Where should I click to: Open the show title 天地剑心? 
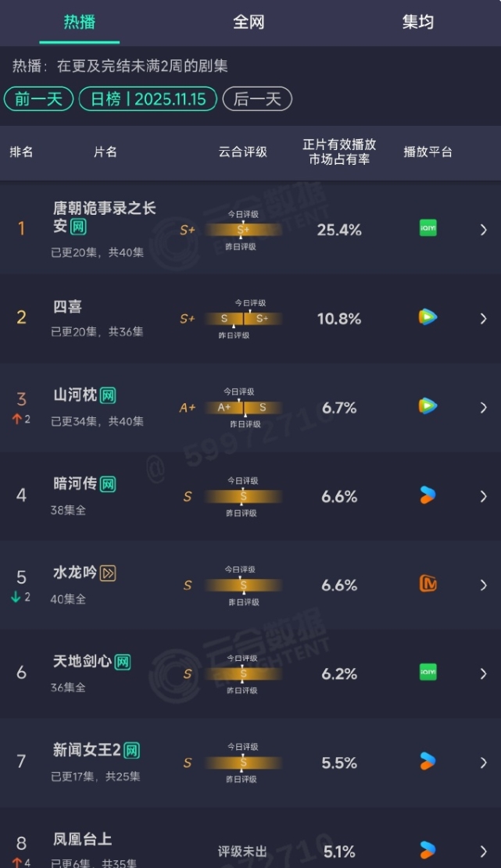click(x=81, y=662)
